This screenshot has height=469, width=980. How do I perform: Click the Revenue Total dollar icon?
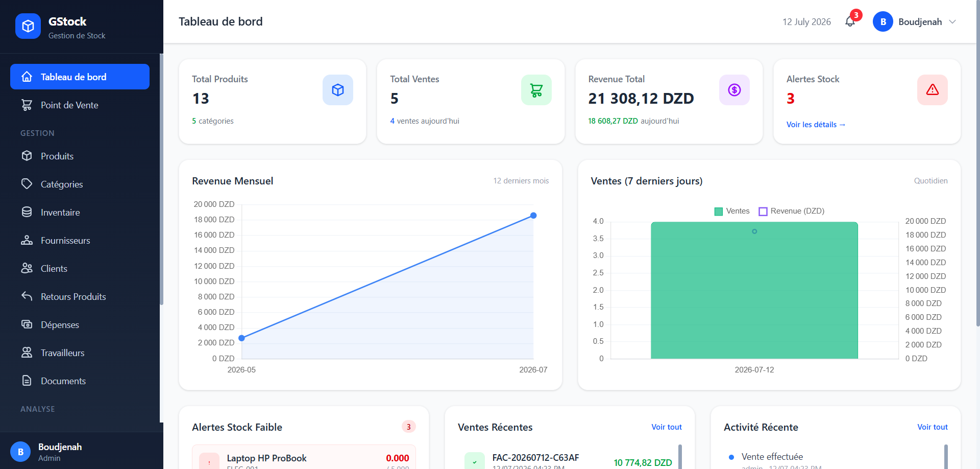[734, 90]
